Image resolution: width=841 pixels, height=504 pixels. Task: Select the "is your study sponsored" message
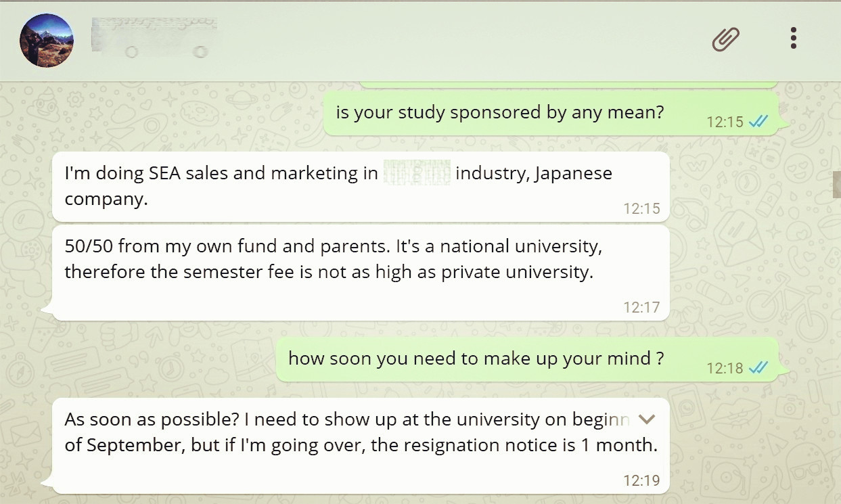(x=499, y=113)
